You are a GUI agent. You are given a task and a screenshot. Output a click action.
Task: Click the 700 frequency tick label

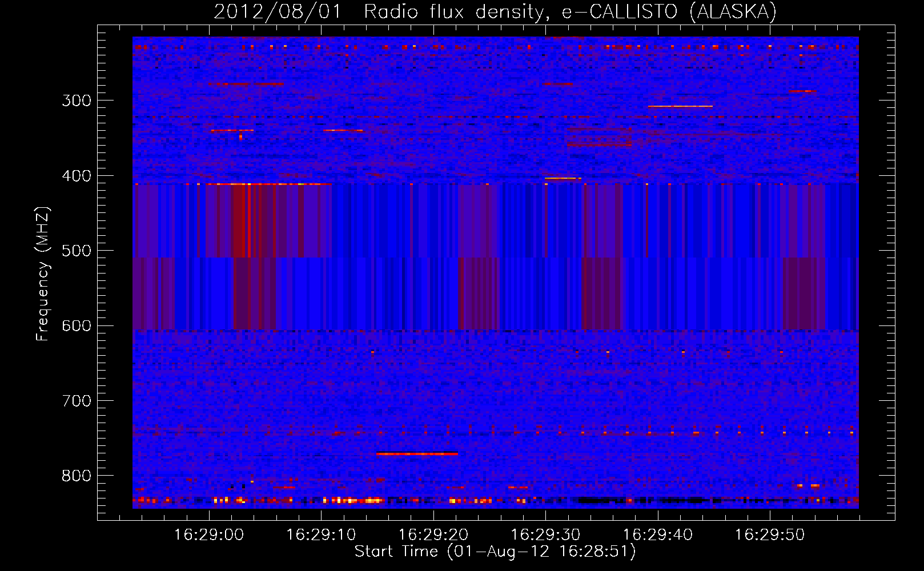coord(77,401)
